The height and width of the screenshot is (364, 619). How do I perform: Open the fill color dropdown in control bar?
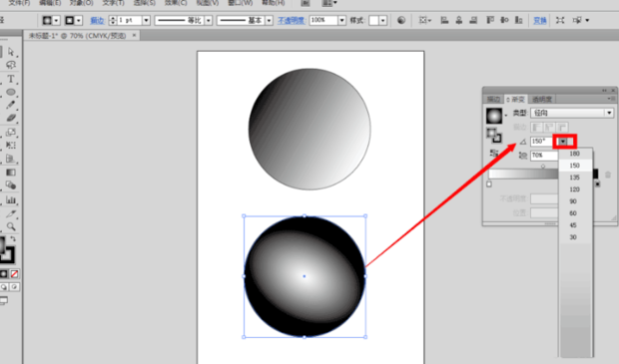(x=57, y=21)
